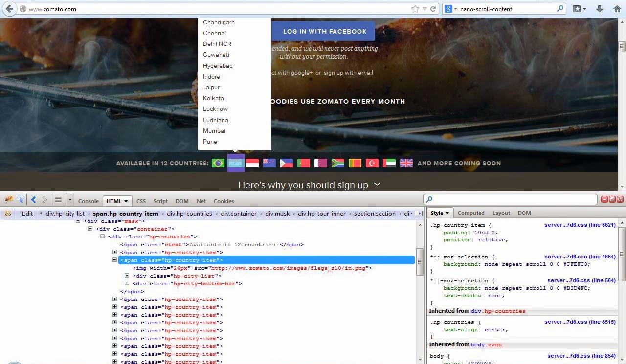Click the Log in with Facebook button

pyautogui.click(x=323, y=31)
